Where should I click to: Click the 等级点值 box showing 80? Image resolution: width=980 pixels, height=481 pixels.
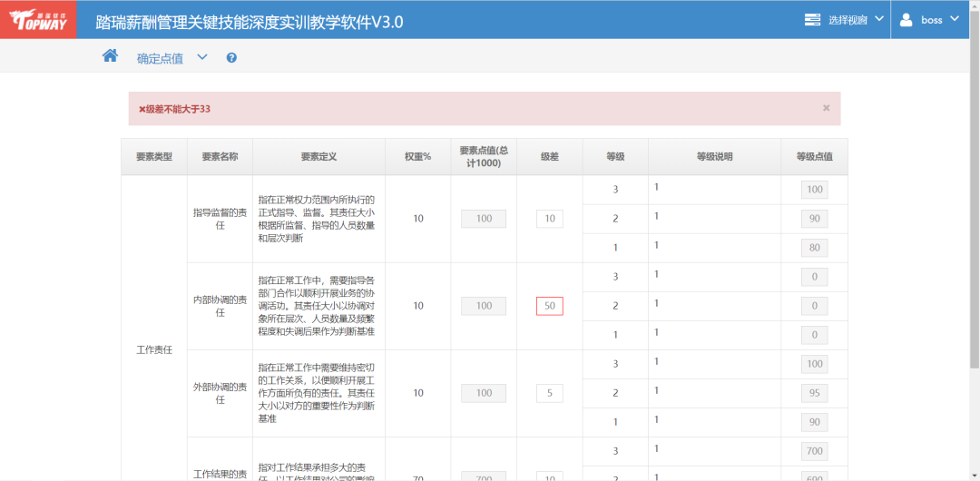814,248
